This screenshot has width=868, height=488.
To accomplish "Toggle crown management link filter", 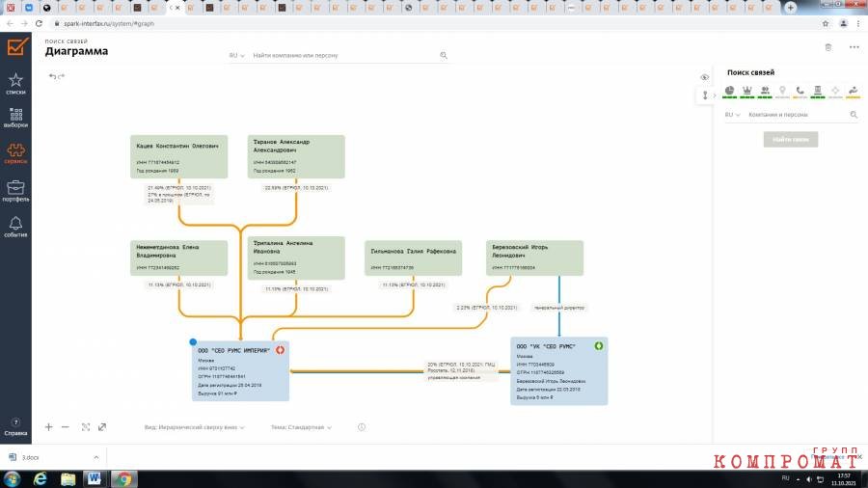I will (x=747, y=92).
